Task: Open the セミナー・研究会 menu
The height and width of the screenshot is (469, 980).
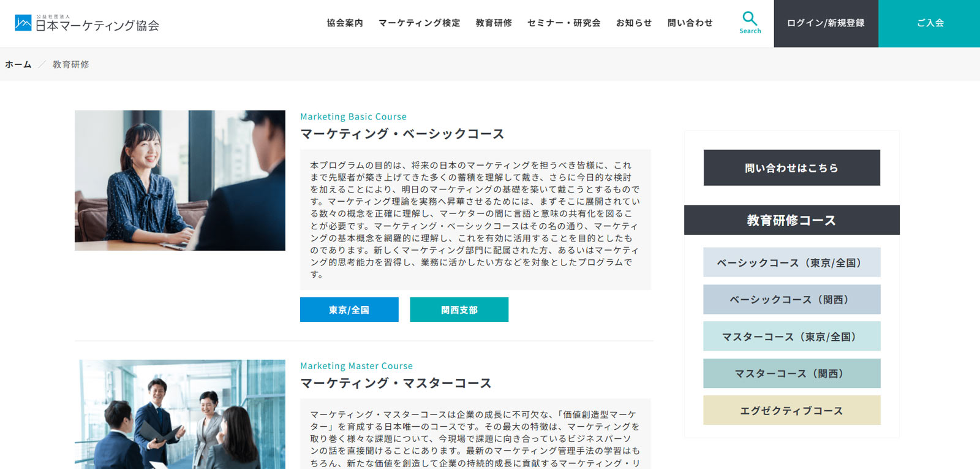Action: (564, 23)
